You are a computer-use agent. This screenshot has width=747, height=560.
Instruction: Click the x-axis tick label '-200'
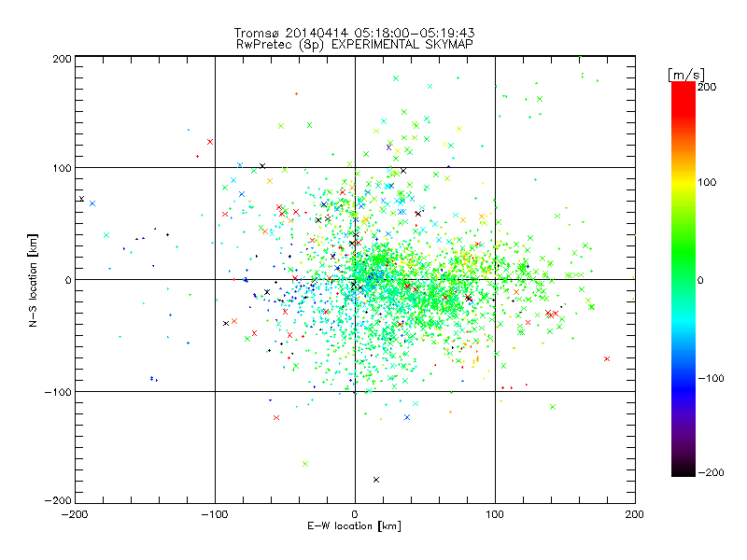point(76,514)
